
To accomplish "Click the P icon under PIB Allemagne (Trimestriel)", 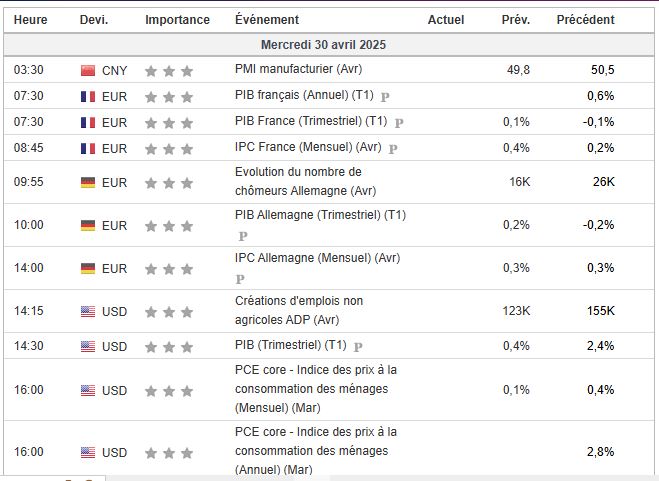I will [241, 237].
